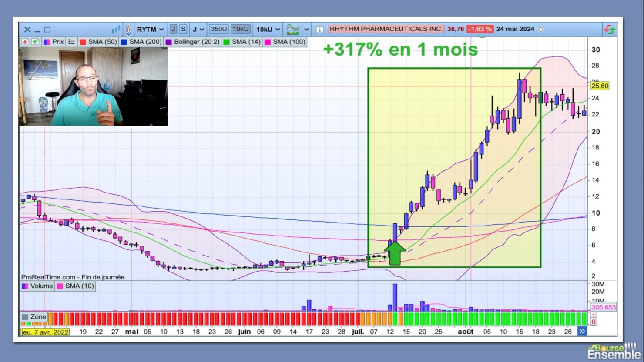Screen dimensions: 644x362
Task: Click the RHYTHM PHARMACEUTICALS INC. label
Action: 386,29
